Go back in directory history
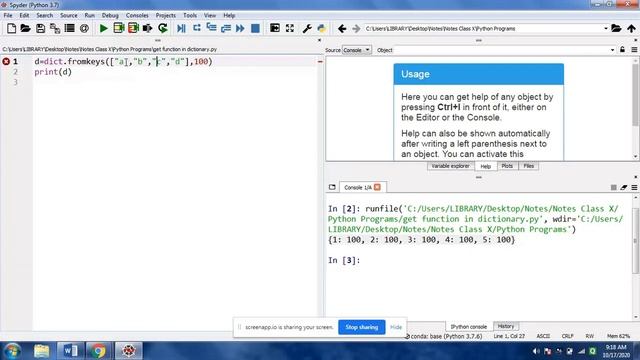 pyautogui.click(x=342, y=29)
